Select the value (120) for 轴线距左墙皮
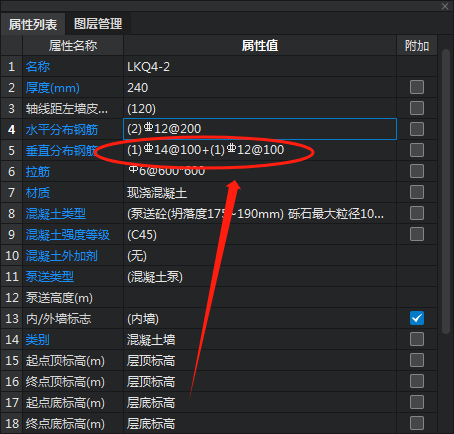The image size is (454, 434). [x=260, y=109]
